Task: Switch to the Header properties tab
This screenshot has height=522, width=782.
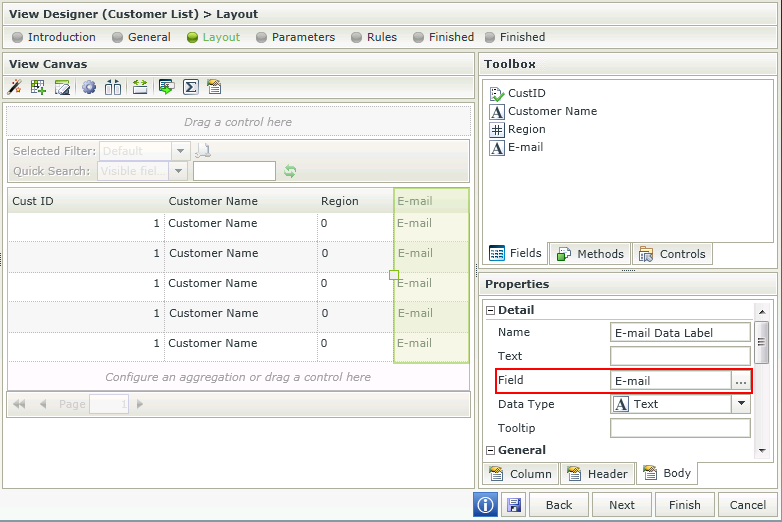Action: click(598, 474)
